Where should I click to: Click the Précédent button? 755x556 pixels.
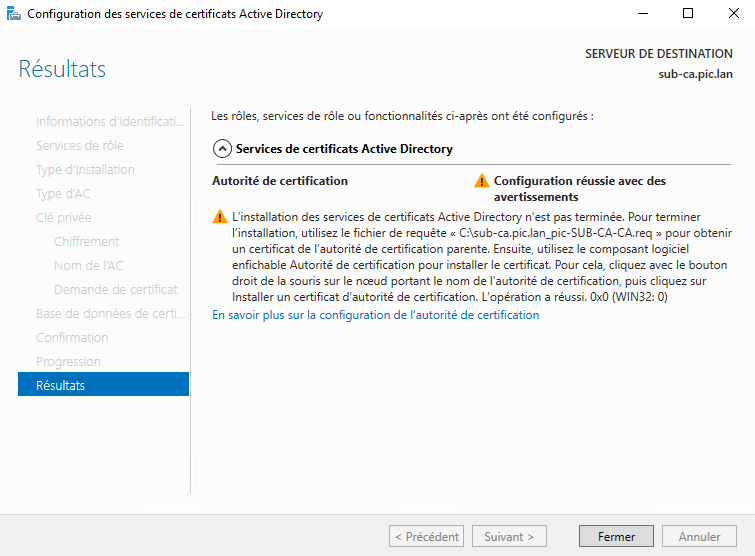coord(427,536)
